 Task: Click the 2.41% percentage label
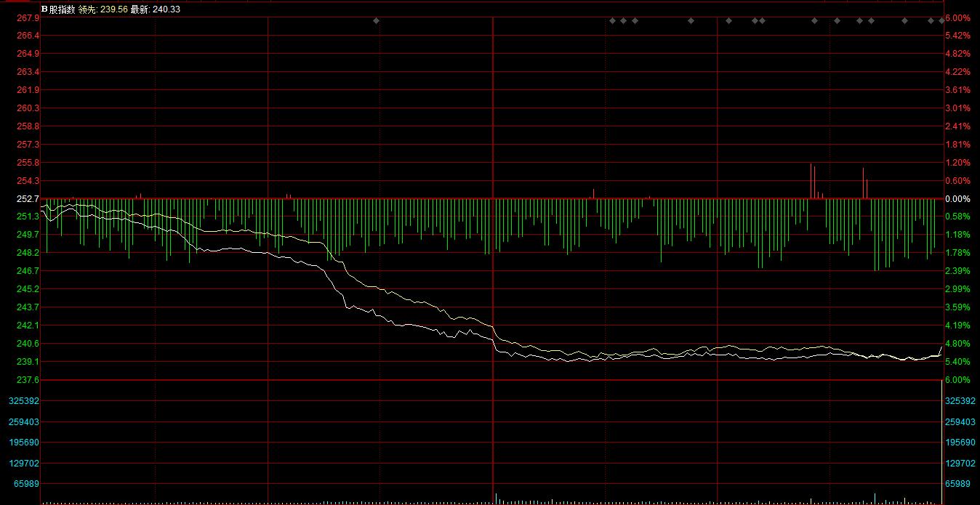(x=957, y=126)
